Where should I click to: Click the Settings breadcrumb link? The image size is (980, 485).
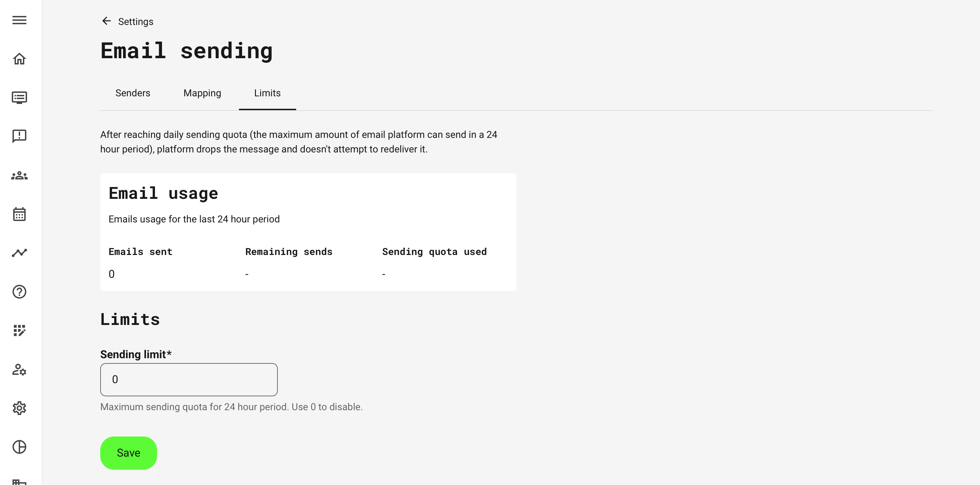(x=136, y=22)
